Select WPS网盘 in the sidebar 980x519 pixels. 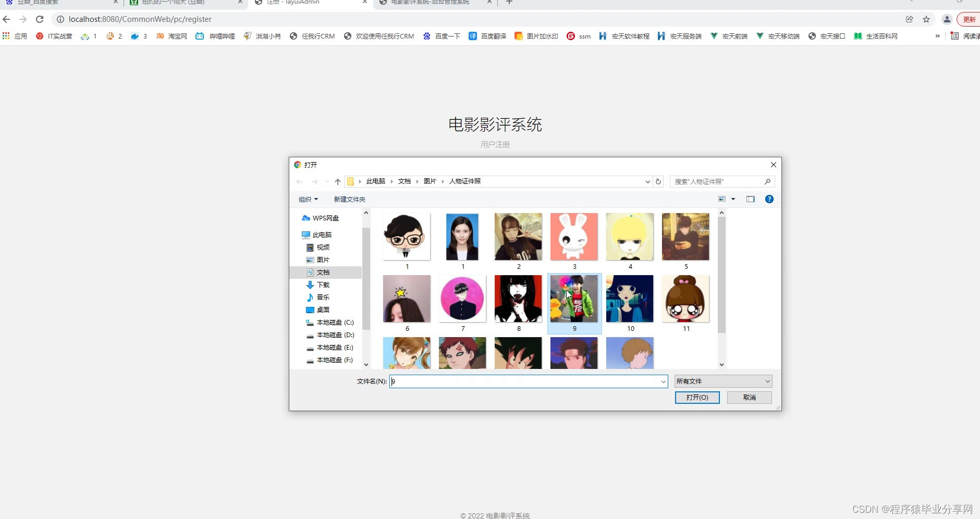click(320, 218)
